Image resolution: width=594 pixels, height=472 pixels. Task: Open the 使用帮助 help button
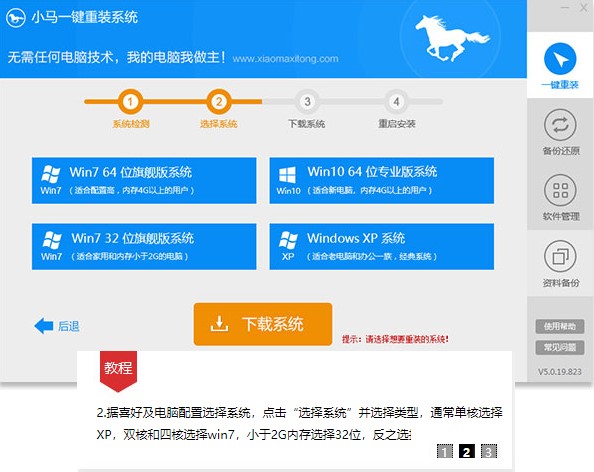coord(560,326)
